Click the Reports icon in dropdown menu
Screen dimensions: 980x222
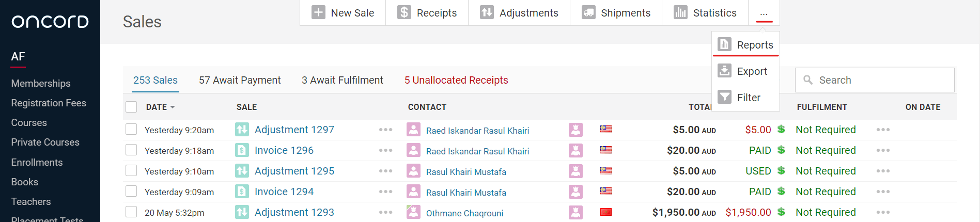[724, 44]
